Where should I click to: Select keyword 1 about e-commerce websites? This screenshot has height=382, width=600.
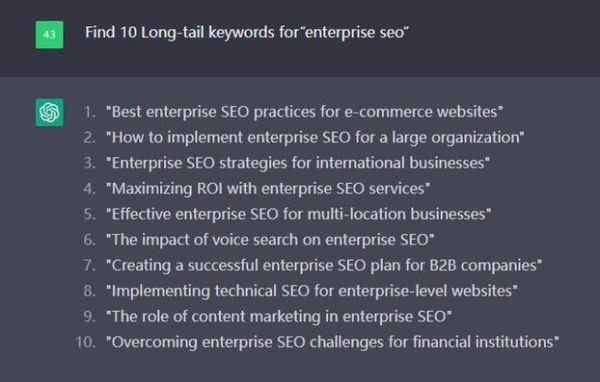(x=304, y=112)
